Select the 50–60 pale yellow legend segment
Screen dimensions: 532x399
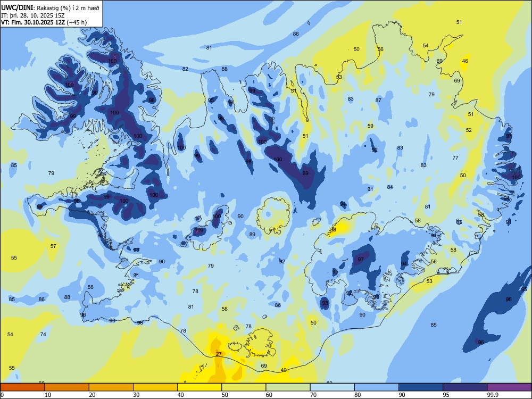tap(244, 387)
